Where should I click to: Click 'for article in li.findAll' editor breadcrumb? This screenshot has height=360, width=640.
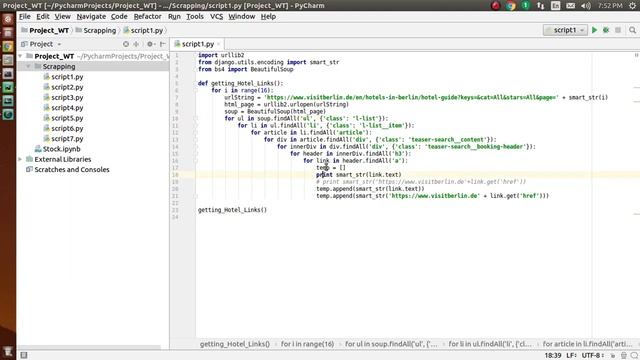click(587, 344)
